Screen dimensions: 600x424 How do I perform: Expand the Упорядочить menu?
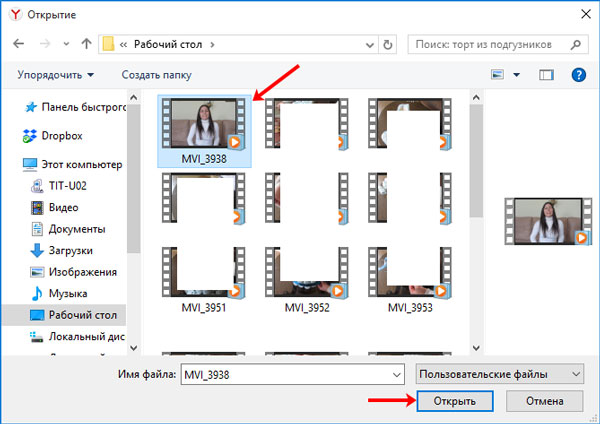56,75
